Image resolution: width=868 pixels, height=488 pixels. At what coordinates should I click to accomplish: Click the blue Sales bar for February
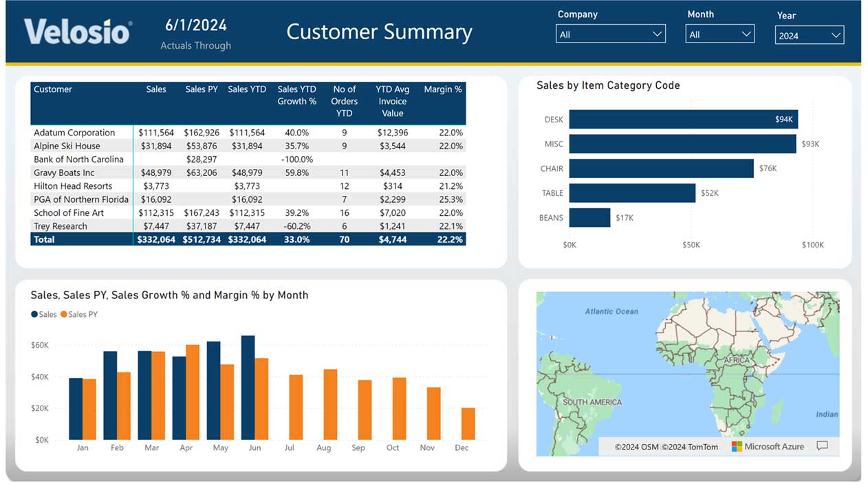click(110, 395)
